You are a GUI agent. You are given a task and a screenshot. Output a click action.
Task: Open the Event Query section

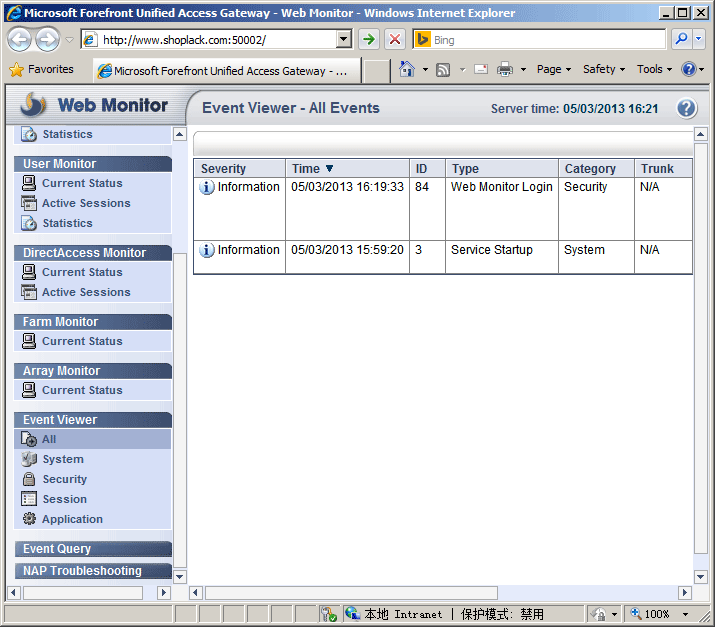click(93, 549)
